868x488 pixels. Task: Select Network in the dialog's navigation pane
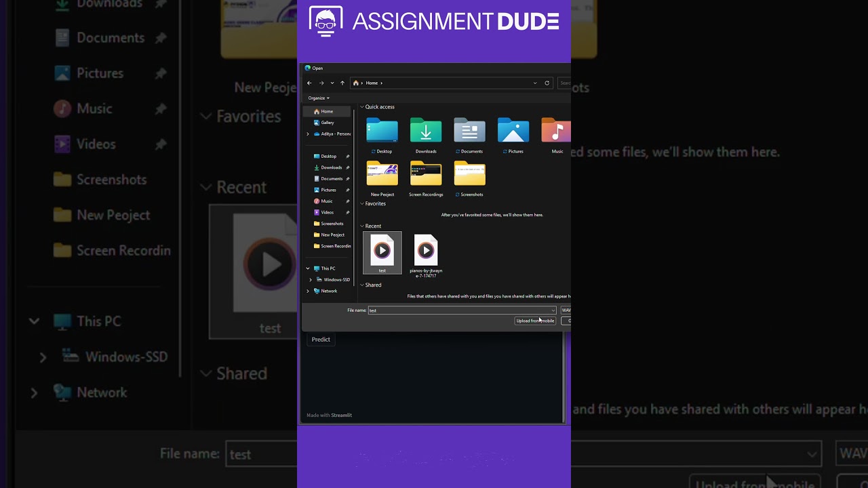tap(329, 291)
